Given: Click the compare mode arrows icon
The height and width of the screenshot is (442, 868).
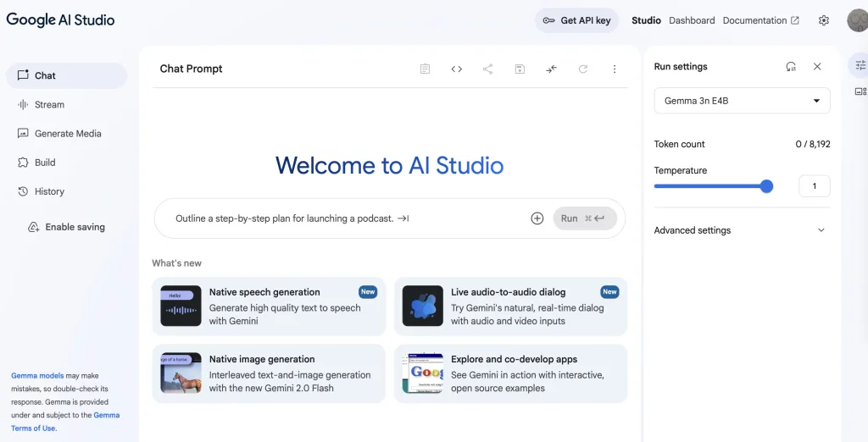Looking at the screenshot, I should pyautogui.click(x=551, y=69).
